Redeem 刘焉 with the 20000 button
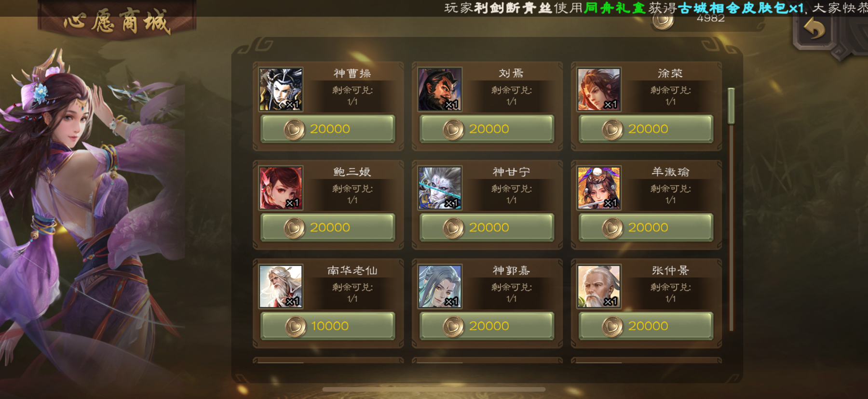The image size is (868, 399). pos(487,129)
